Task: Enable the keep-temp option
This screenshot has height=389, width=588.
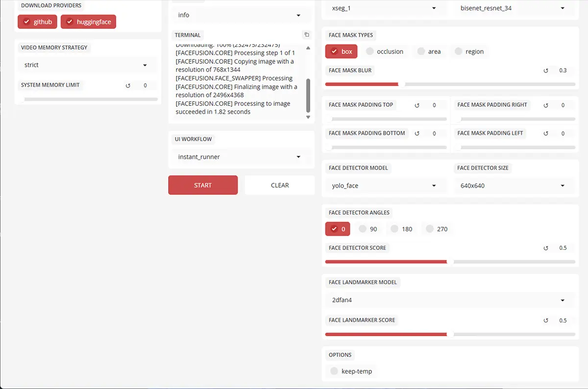Action: 351,371
